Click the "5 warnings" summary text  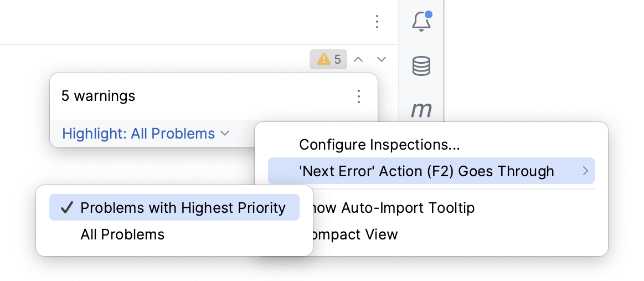pyautogui.click(x=98, y=96)
